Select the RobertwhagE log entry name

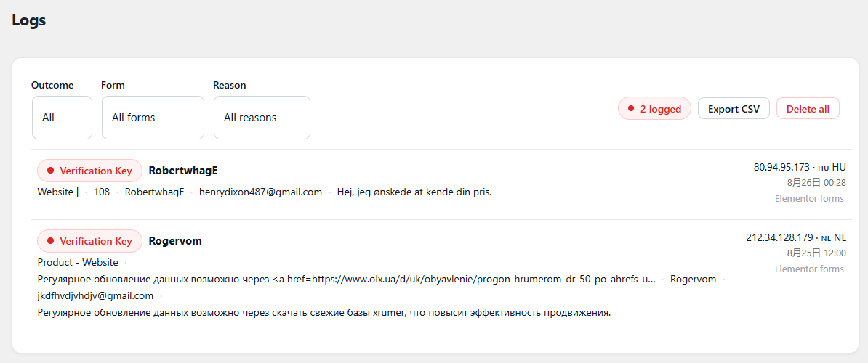(x=183, y=171)
